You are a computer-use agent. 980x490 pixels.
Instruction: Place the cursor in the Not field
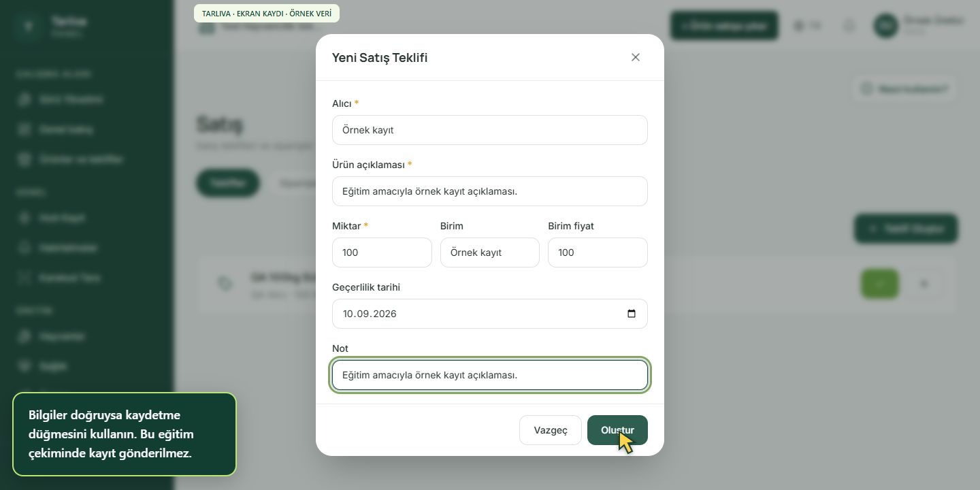[x=490, y=375]
